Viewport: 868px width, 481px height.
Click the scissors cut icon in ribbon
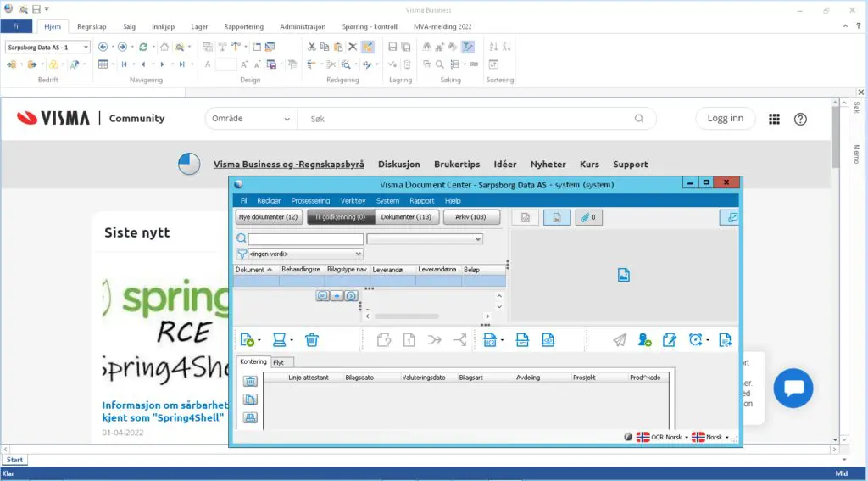pyautogui.click(x=312, y=48)
